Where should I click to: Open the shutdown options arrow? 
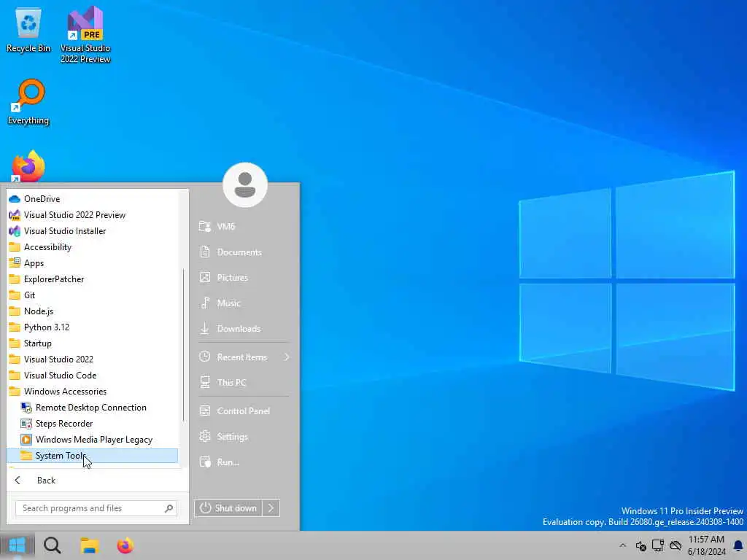[x=271, y=508]
